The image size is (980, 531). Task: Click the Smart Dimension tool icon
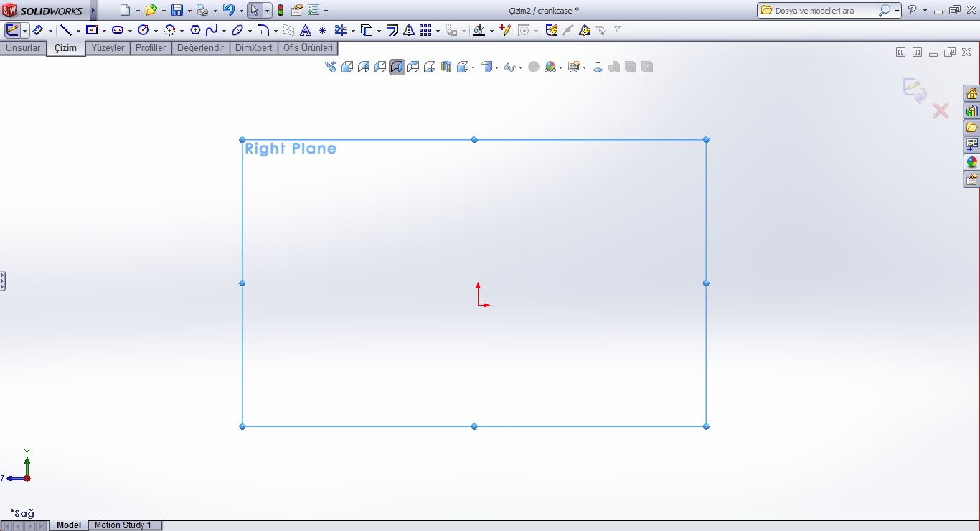point(38,30)
